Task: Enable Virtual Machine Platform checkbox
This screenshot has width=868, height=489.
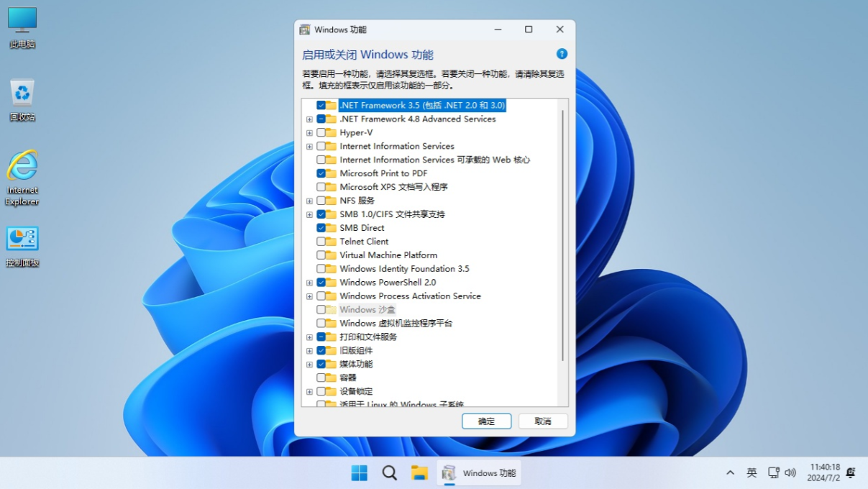Action: (x=321, y=255)
